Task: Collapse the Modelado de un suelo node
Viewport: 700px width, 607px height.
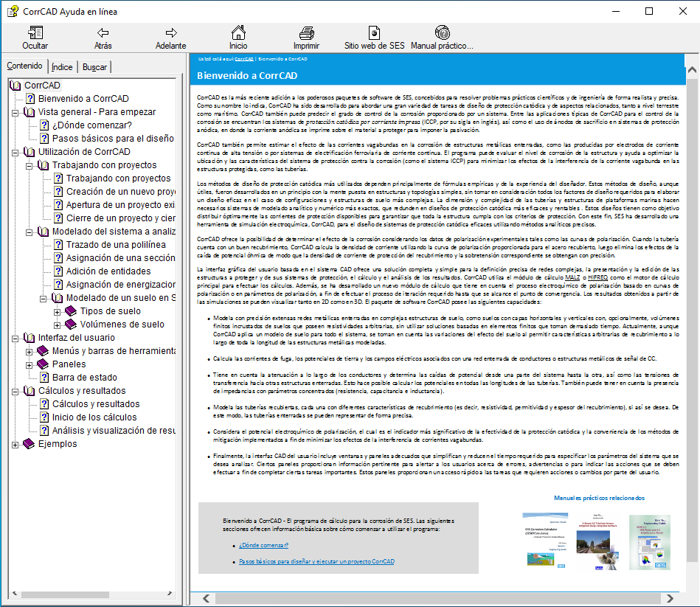Action: point(43,299)
